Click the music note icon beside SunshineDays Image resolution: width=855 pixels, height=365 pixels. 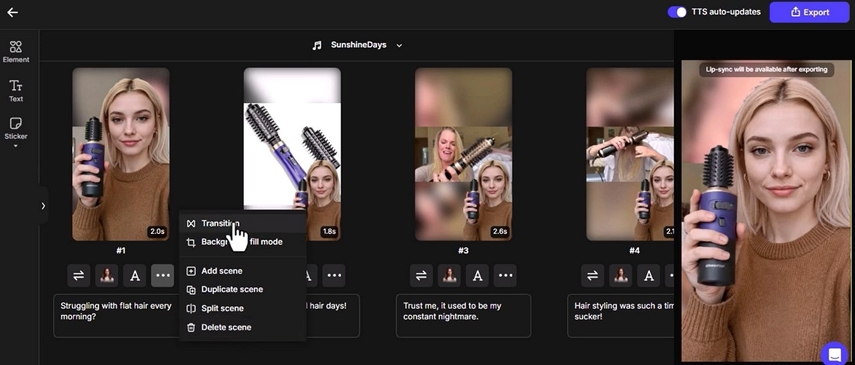pyautogui.click(x=317, y=45)
